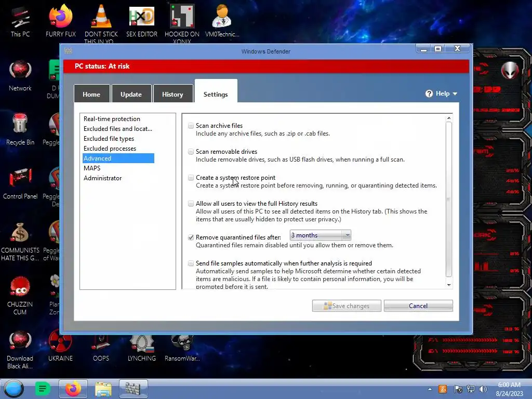This screenshot has width=532, height=399.
Task: Check Allow all users to view History results
Action: pos(191,204)
